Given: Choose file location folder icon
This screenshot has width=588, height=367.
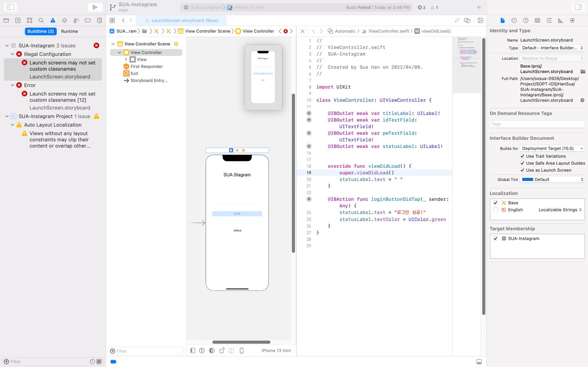Looking at the screenshot, I should 583,71.
